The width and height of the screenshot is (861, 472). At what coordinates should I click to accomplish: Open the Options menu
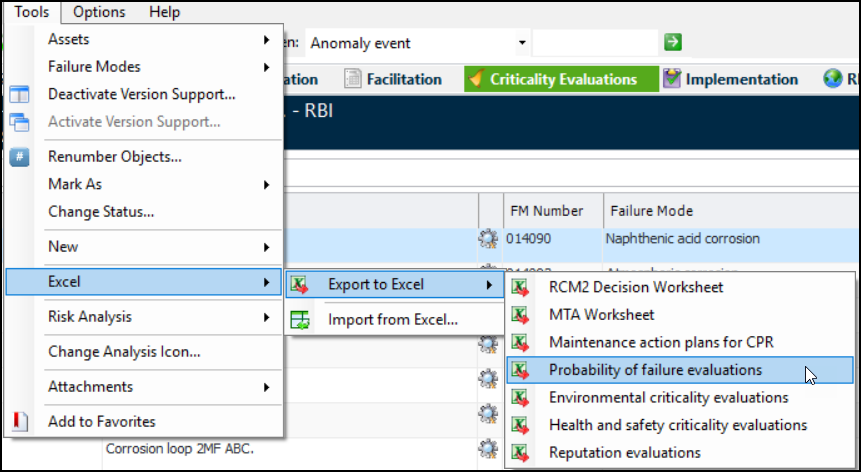(x=99, y=12)
